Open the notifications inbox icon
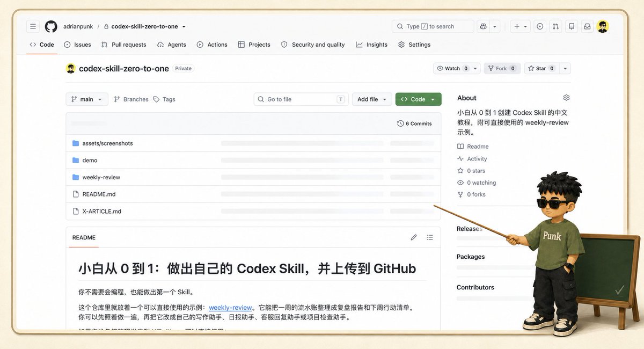This screenshot has height=349, width=644. pos(587,26)
